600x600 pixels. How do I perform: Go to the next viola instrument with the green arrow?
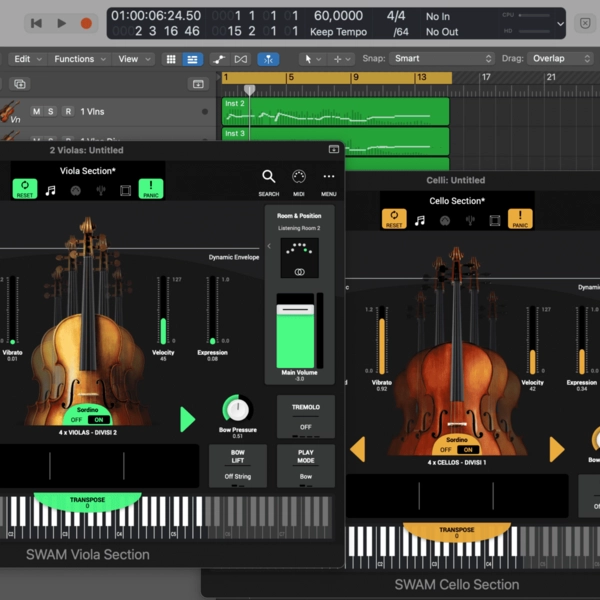click(187, 419)
